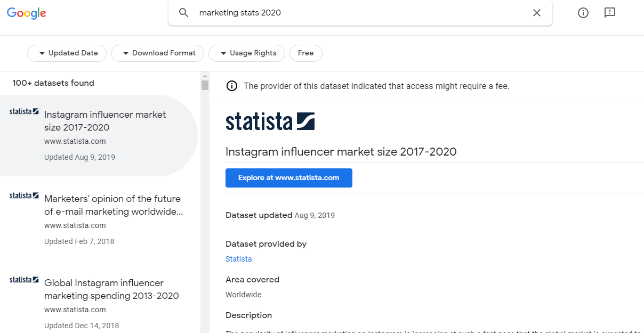Click Statista logo beside Marketers' opinion result

click(x=24, y=196)
